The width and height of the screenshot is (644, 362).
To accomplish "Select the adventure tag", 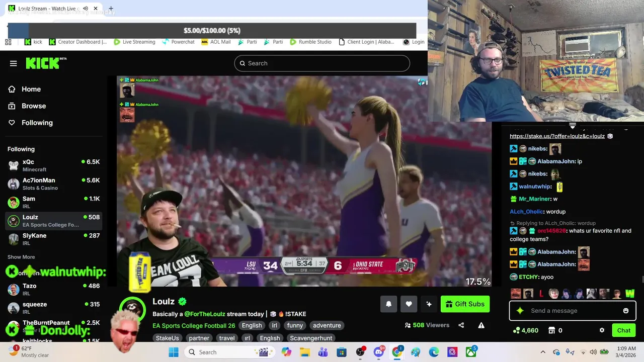I will tap(327, 325).
